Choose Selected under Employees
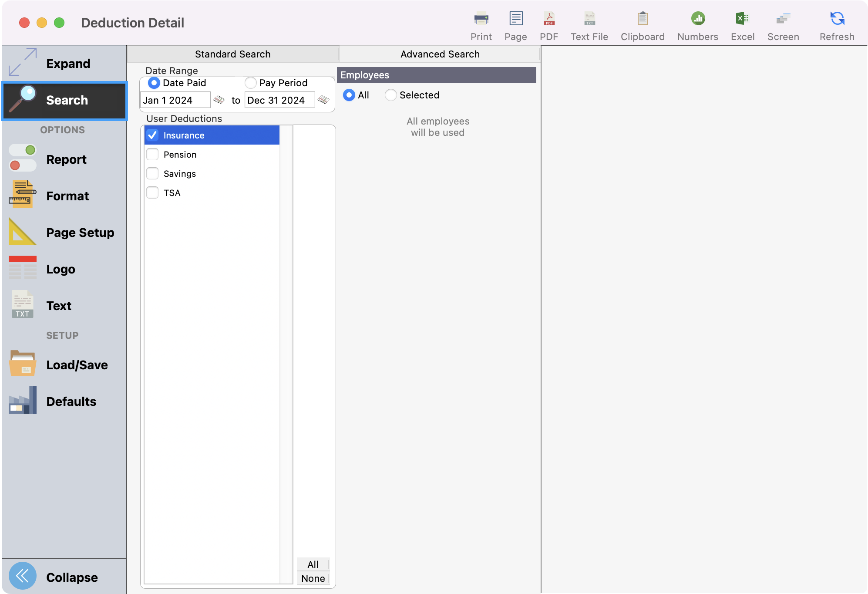This screenshot has height=594, width=868. (390, 95)
